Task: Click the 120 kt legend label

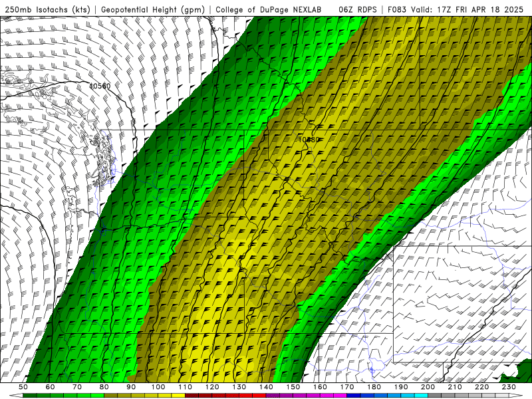Action: coord(212,387)
